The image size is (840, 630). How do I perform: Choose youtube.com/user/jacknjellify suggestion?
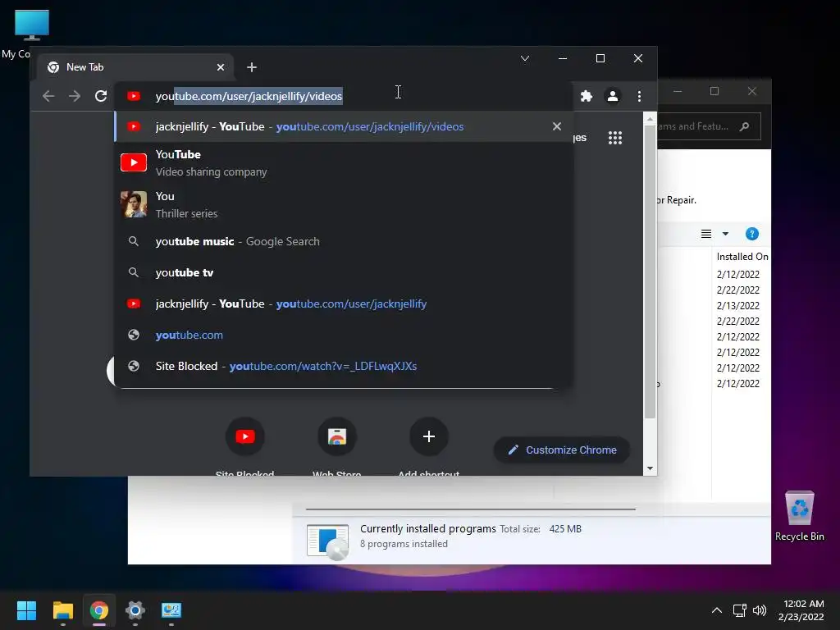[344, 304]
